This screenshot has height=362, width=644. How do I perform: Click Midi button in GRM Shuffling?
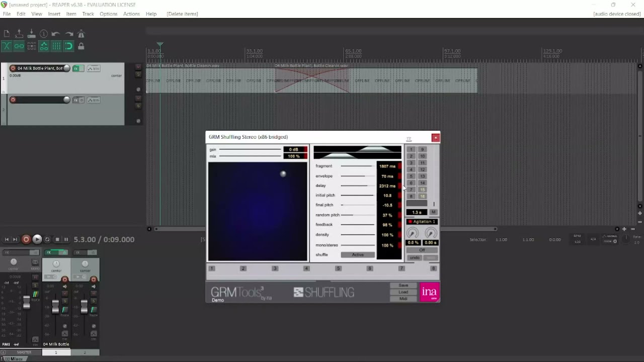[x=404, y=299]
